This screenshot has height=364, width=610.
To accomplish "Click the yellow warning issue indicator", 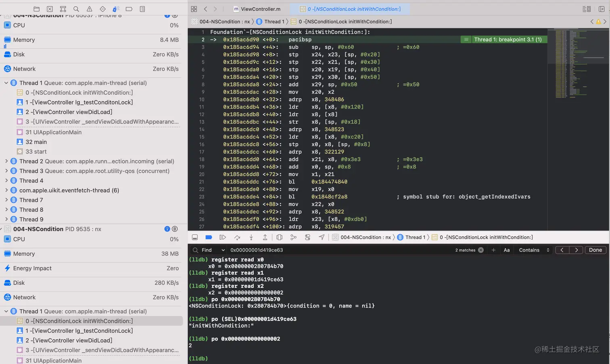I will click(x=598, y=22).
